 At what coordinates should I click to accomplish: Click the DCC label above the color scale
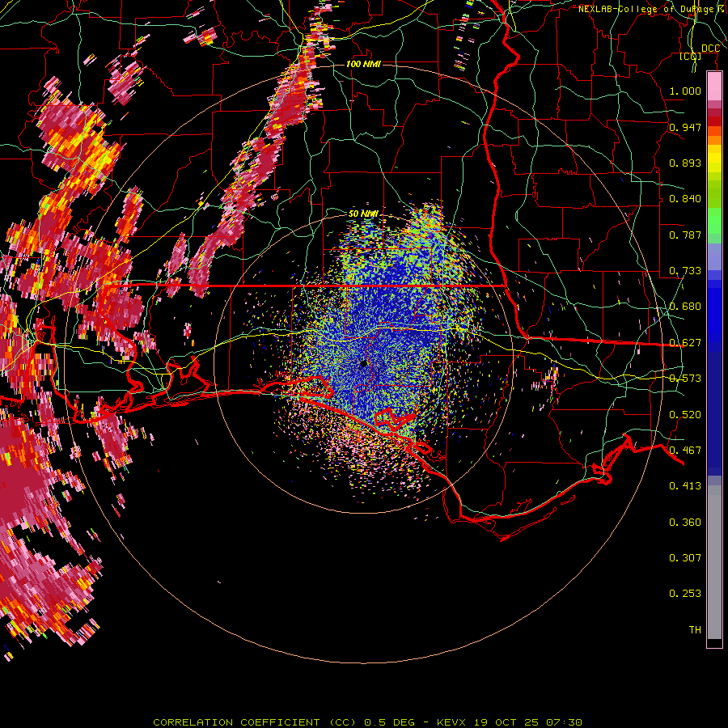click(x=710, y=49)
